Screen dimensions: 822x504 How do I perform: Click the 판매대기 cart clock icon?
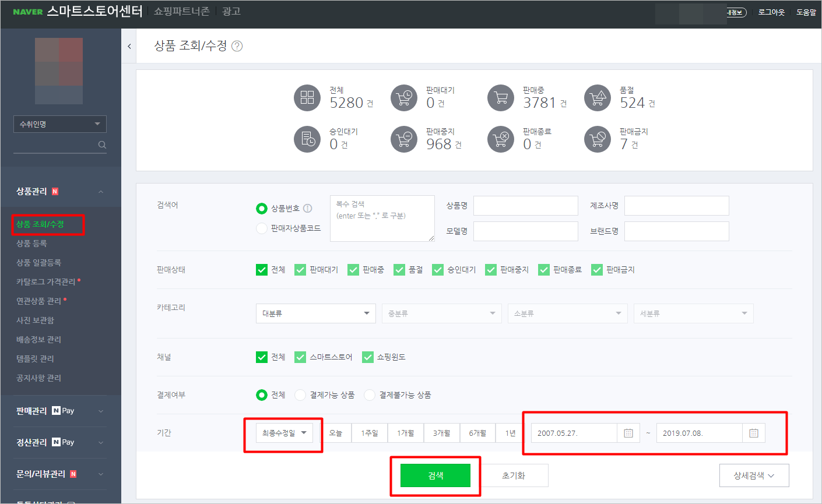pos(404,97)
